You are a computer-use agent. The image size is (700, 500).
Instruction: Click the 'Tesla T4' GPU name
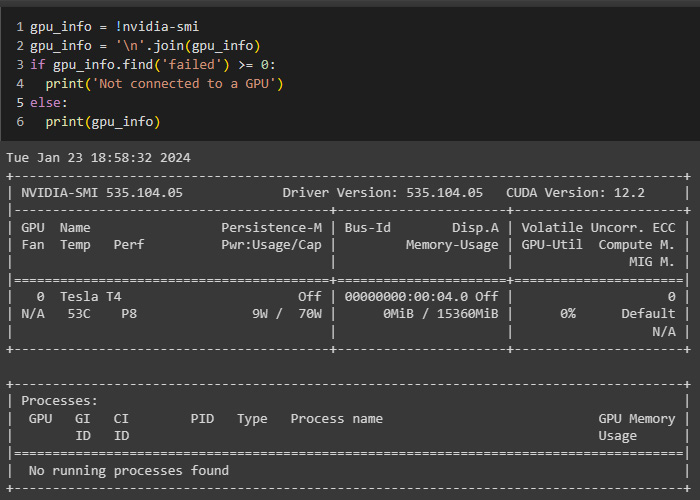click(91, 297)
